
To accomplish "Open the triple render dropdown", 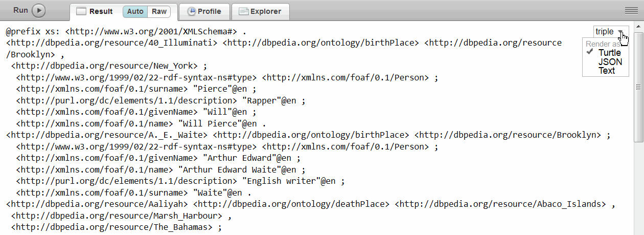I will tap(610, 32).
